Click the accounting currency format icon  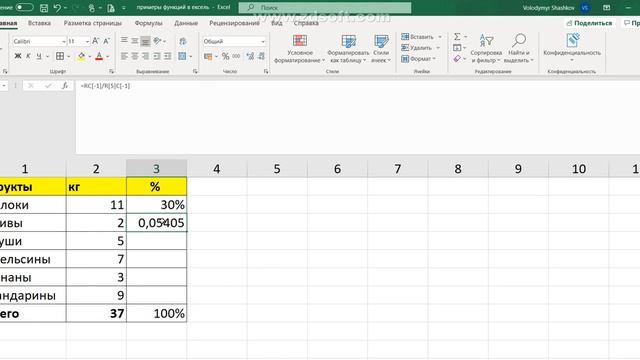pos(208,56)
